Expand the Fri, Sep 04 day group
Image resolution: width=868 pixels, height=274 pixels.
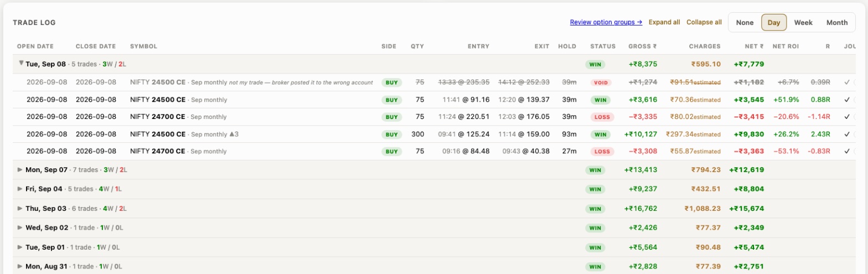click(x=20, y=189)
